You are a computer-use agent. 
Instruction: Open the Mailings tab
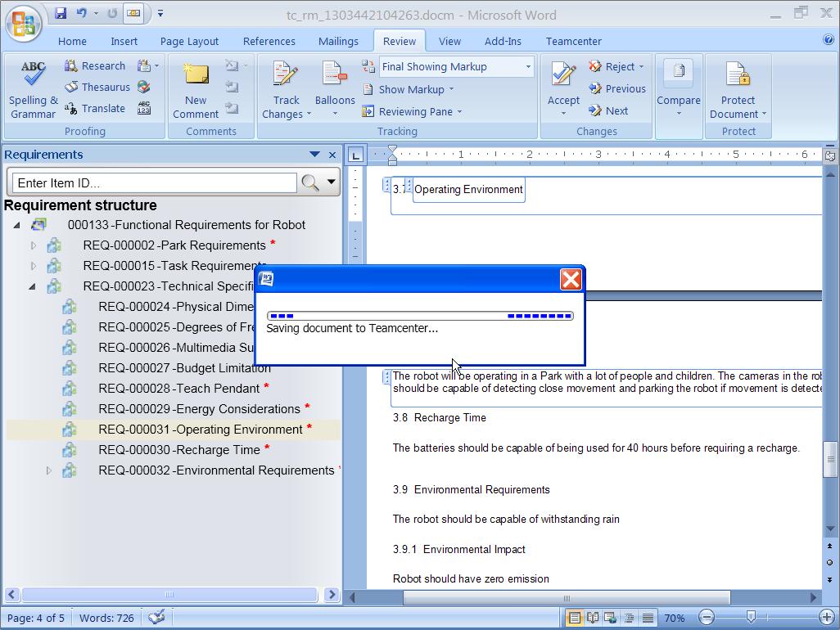[x=338, y=41]
